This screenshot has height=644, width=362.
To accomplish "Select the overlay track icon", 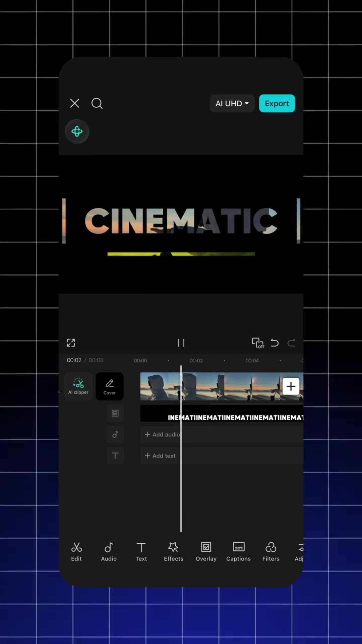I will click(x=115, y=413).
